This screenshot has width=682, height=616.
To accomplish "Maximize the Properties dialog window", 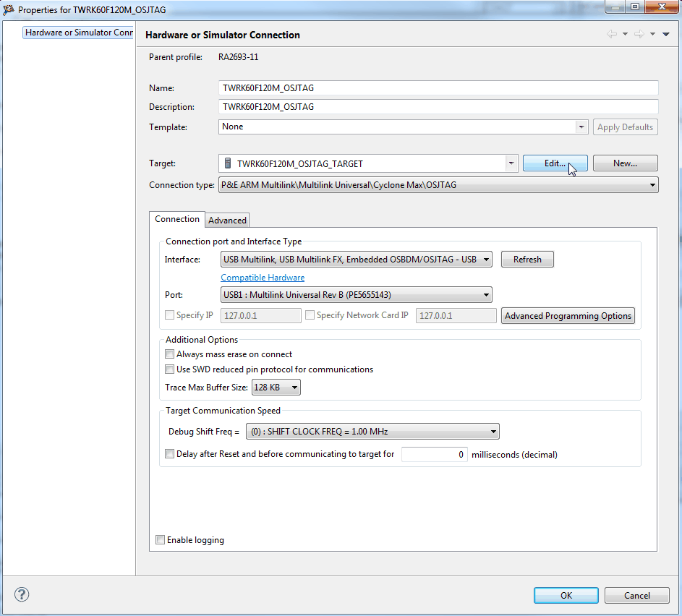I will (x=635, y=7).
